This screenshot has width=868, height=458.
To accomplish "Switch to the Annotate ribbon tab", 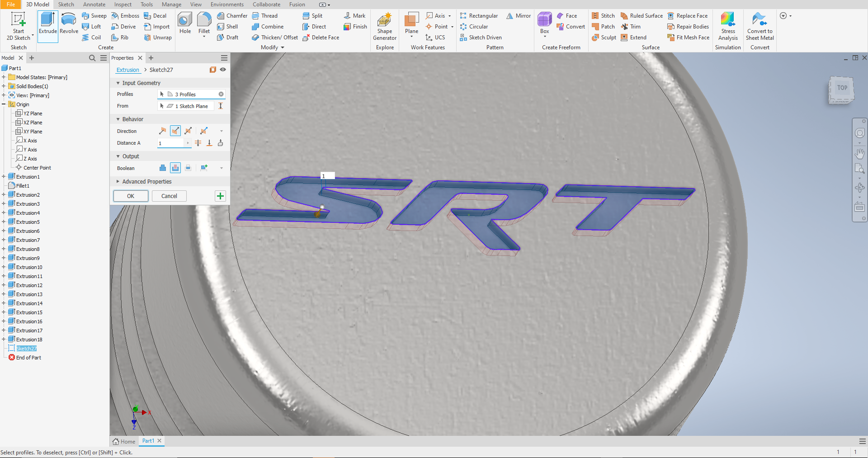I will (94, 5).
